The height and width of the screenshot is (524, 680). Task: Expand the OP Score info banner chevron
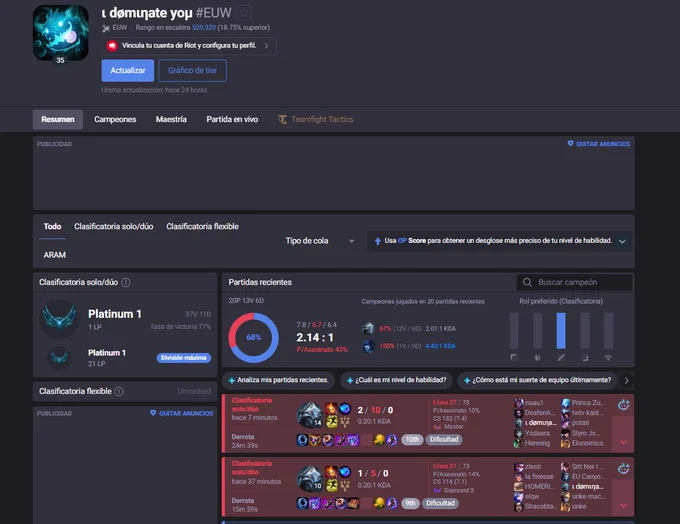(622, 241)
